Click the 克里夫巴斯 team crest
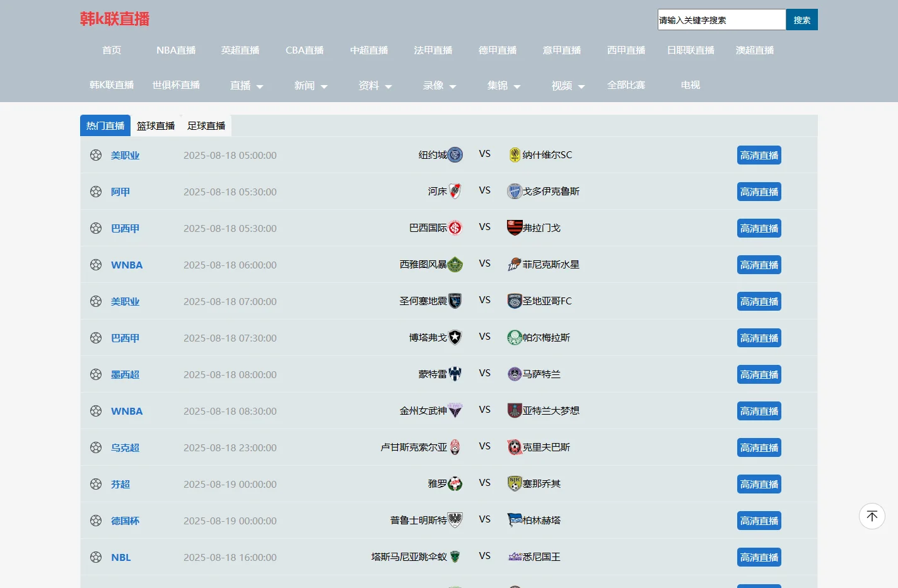 [515, 447]
